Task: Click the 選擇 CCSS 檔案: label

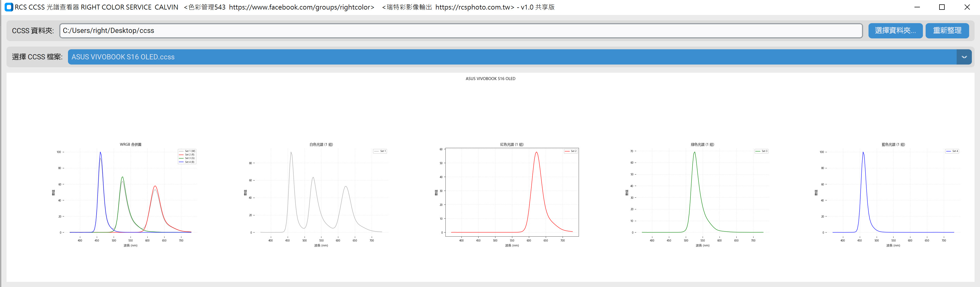Action: click(x=37, y=57)
